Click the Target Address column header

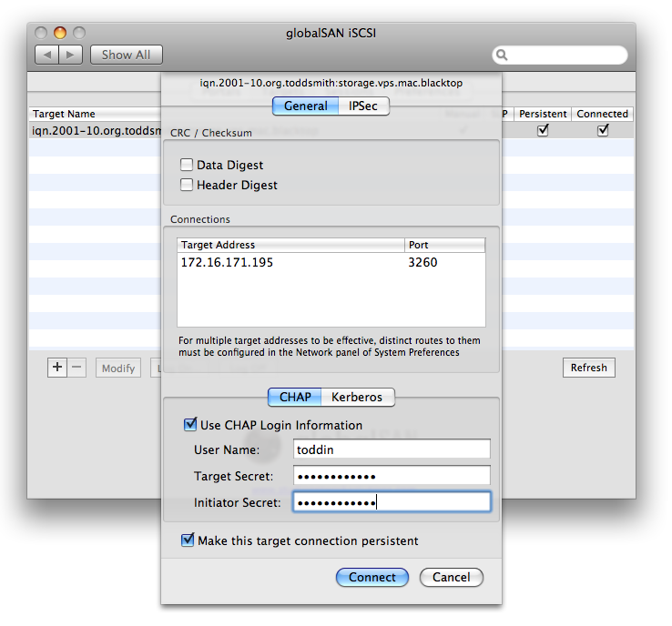(x=290, y=245)
